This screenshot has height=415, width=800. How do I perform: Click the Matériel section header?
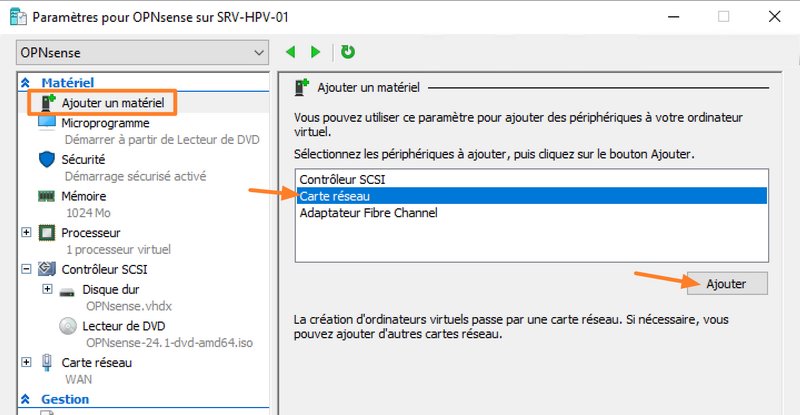(x=67, y=83)
